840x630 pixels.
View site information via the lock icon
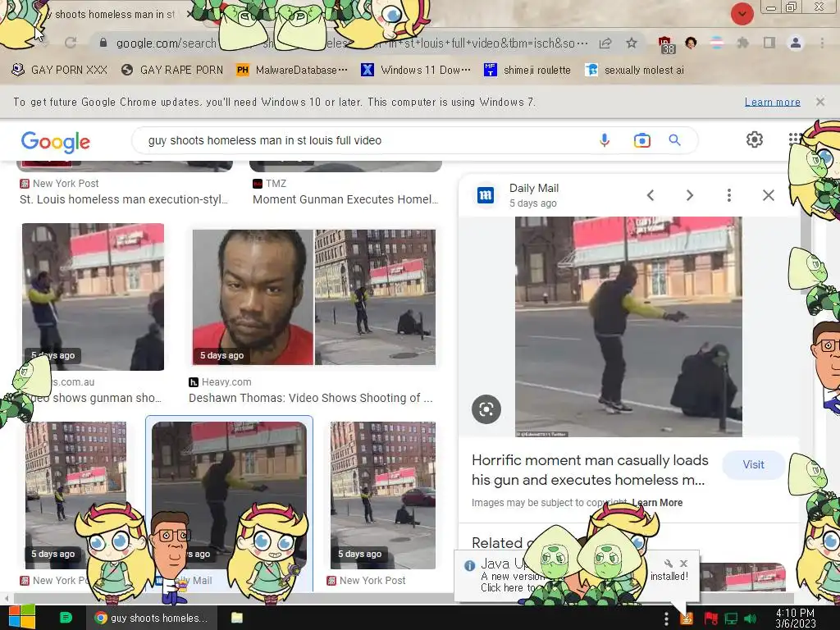[x=103, y=43]
